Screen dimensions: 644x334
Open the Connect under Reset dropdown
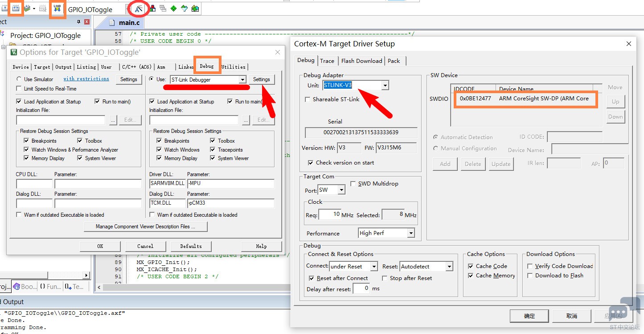pos(374,267)
